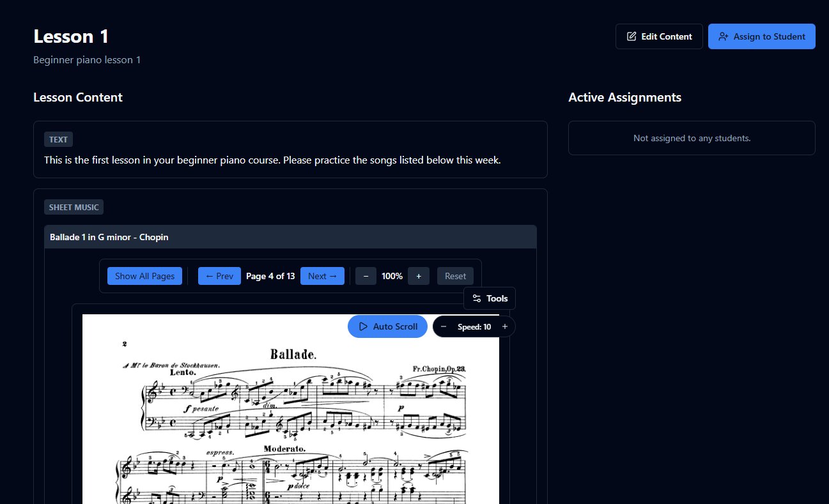This screenshot has width=829, height=504.
Task: Toggle Show All Pages view
Action: click(144, 276)
